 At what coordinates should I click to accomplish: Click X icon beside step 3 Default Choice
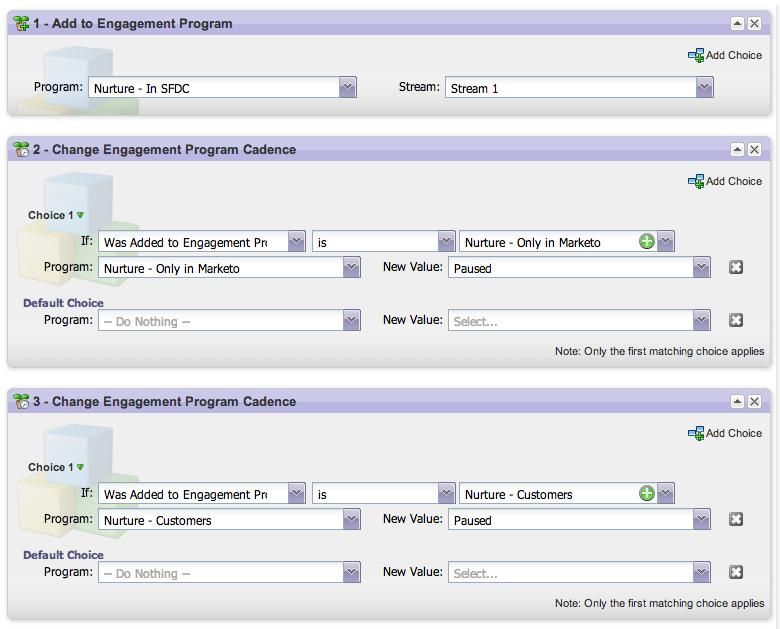click(x=736, y=572)
